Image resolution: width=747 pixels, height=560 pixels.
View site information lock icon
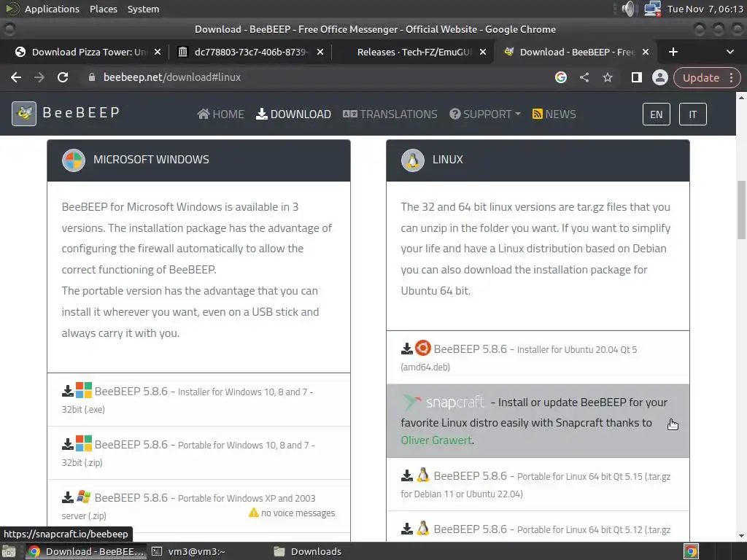pos(92,77)
